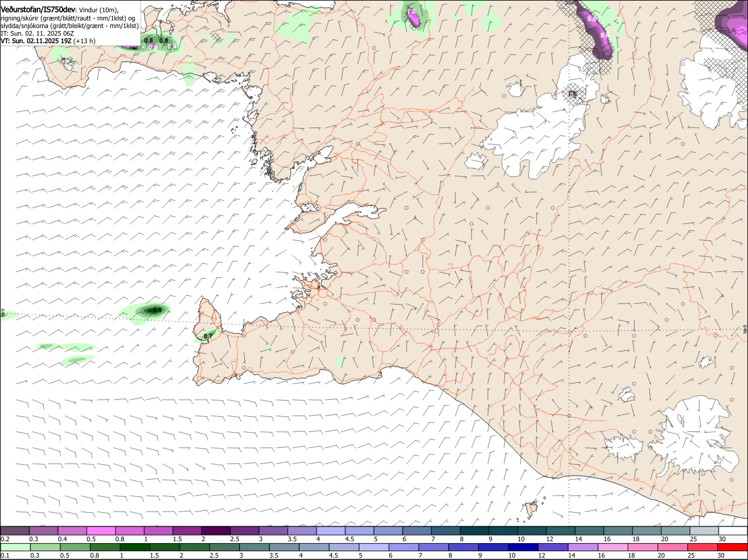
Task: Click the 'slydda/snjókoma' legend description line
Action: point(70,26)
